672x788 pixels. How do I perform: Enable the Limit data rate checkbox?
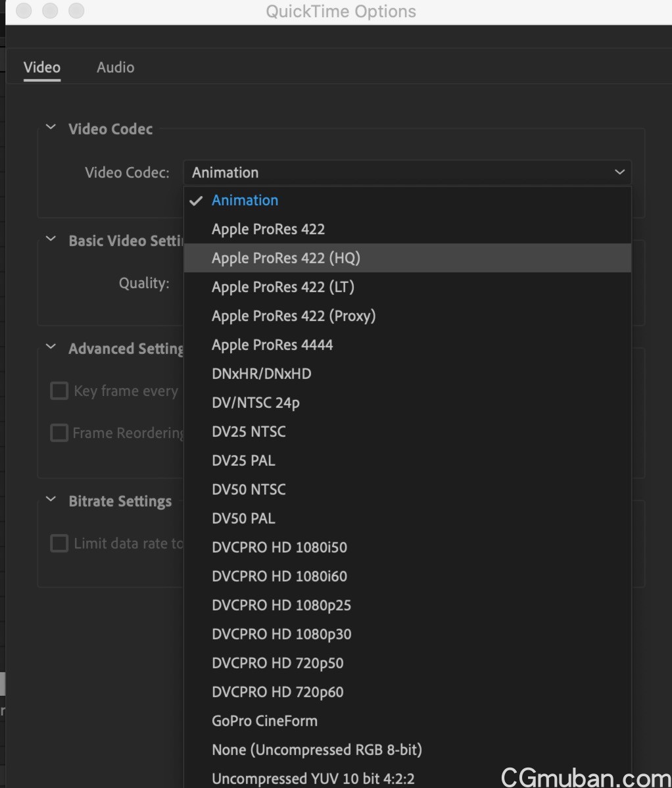(59, 543)
